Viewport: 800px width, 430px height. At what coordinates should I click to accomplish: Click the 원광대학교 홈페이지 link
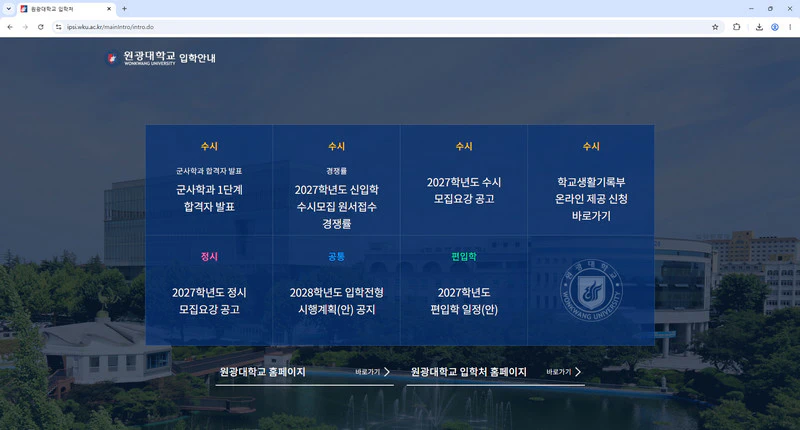[262, 372]
